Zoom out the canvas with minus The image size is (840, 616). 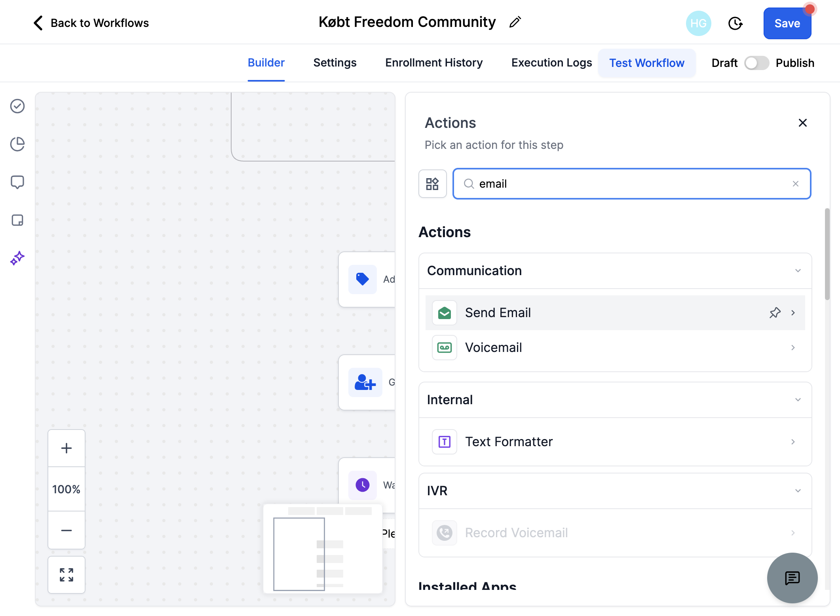pos(67,530)
